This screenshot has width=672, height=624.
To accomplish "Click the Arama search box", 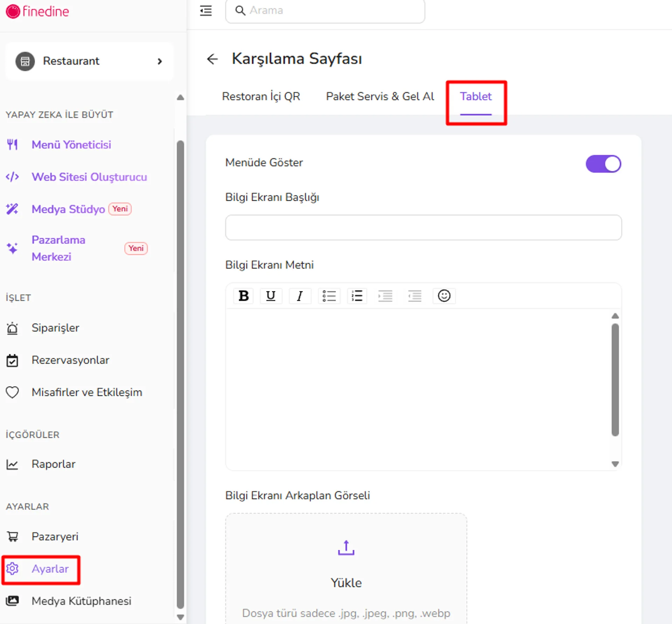I will (x=325, y=11).
